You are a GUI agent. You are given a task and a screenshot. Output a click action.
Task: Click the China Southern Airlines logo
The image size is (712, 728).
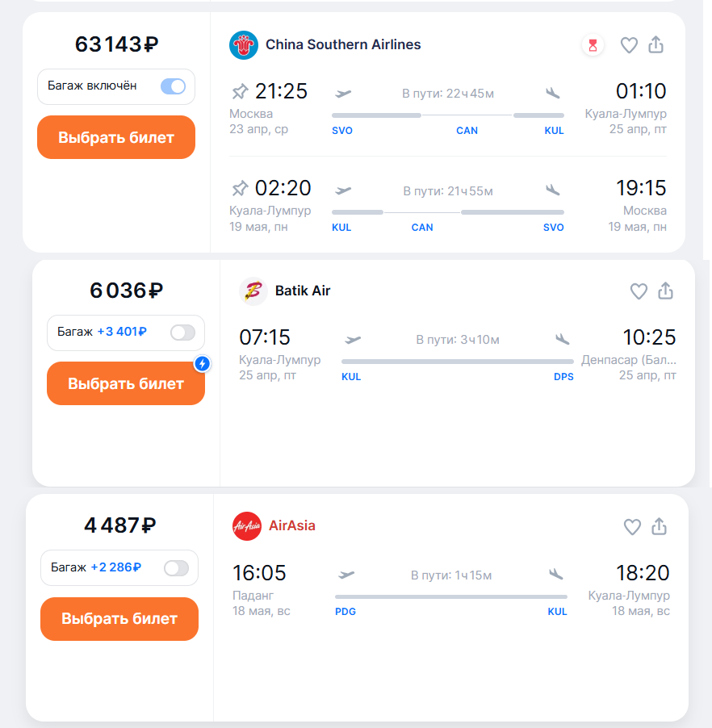tap(243, 45)
